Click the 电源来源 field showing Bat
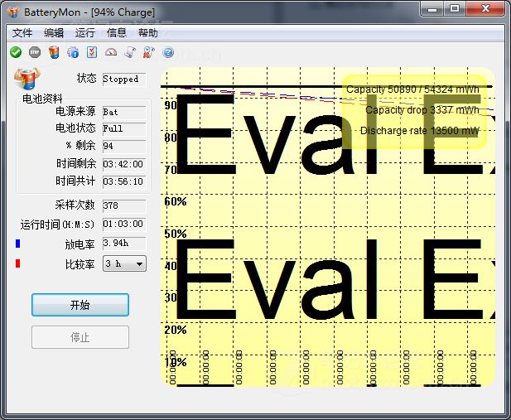 [x=124, y=113]
